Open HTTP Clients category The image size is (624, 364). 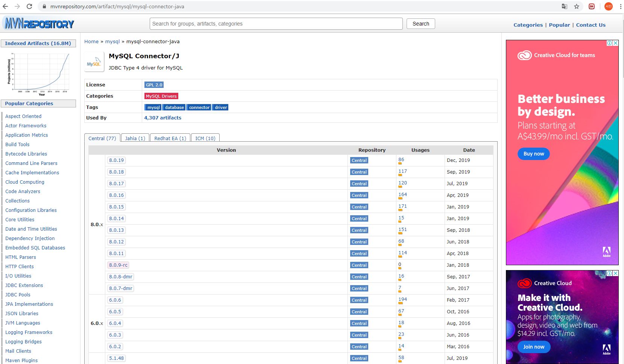tap(20, 266)
